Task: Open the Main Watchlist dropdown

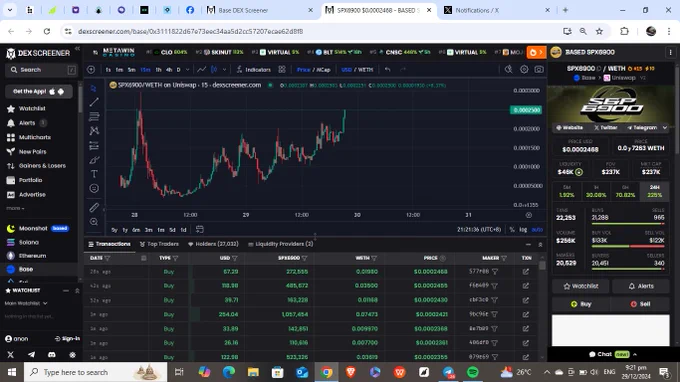Action: coord(26,303)
